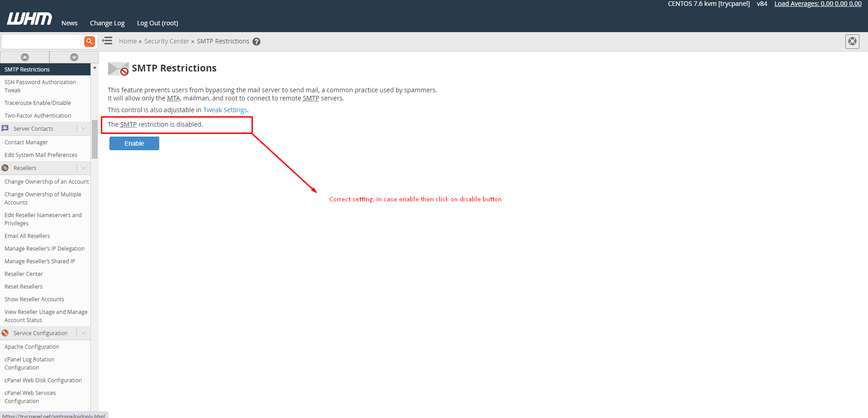The width and height of the screenshot is (868, 418).
Task: Click Log Out (root)
Action: pos(157,23)
